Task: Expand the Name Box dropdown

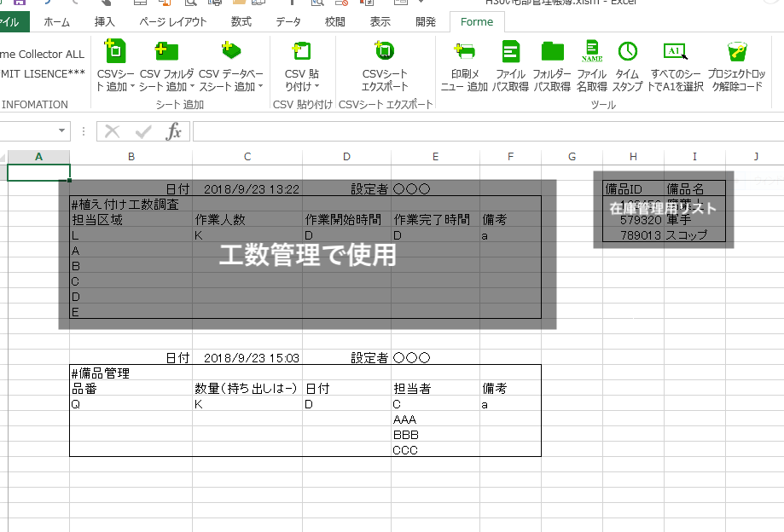Action: click(62, 131)
